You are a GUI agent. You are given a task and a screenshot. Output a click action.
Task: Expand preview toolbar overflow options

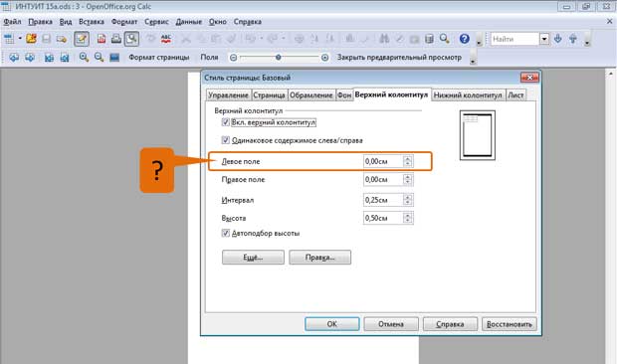point(474,61)
